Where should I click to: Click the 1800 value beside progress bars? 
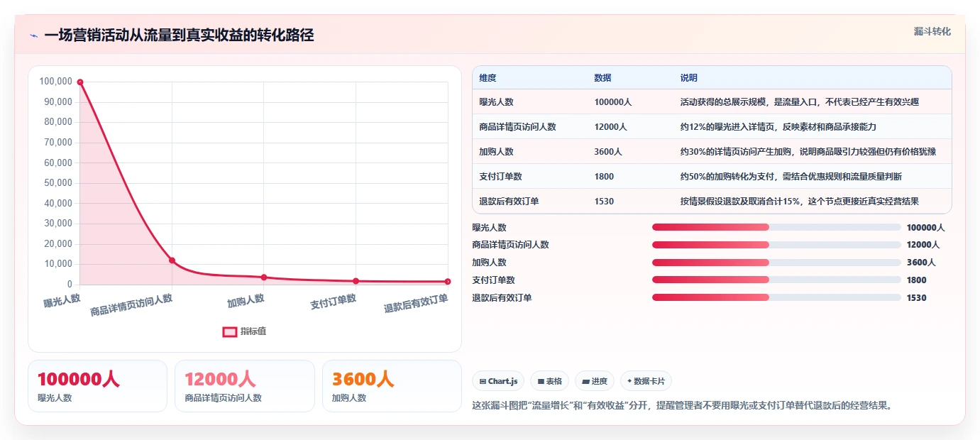(916, 280)
